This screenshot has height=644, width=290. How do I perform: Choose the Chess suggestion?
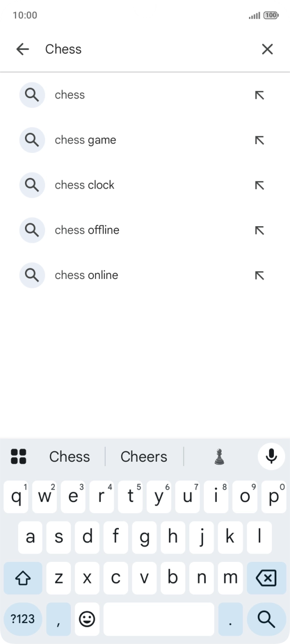69,456
